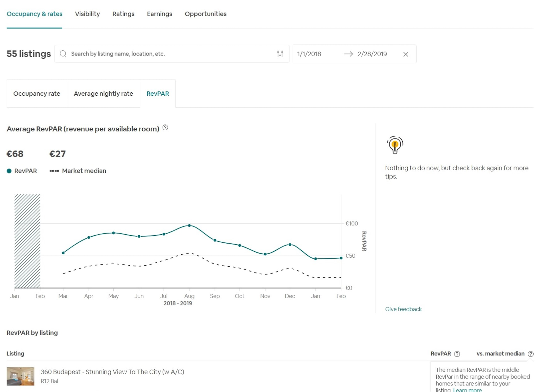
Task: Click the date range arrow icon
Action: [348, 54]
